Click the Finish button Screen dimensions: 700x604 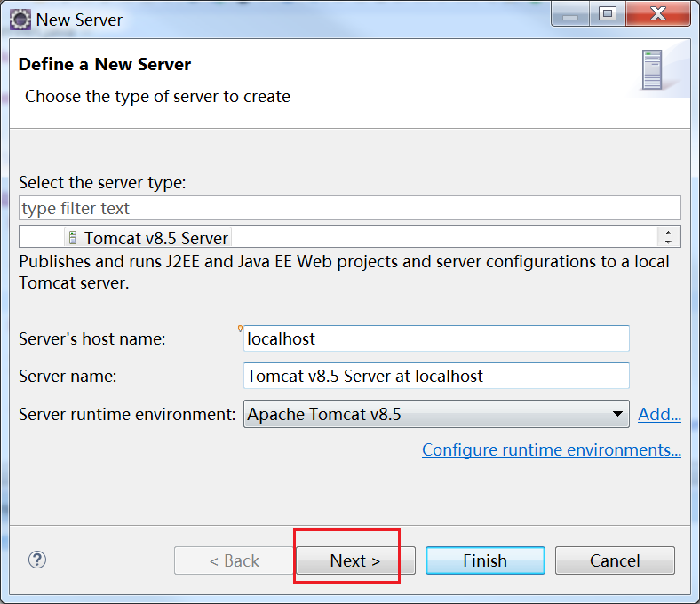point(485,560)
